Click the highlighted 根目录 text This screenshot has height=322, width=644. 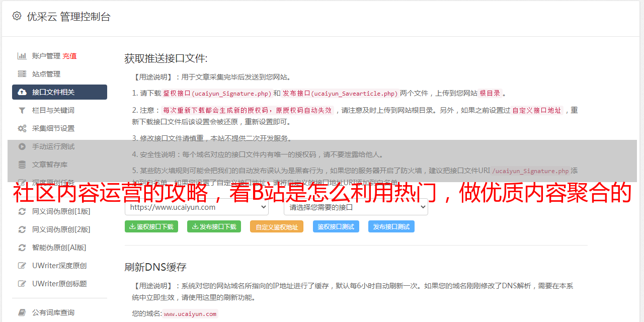[x=490, y=93]
